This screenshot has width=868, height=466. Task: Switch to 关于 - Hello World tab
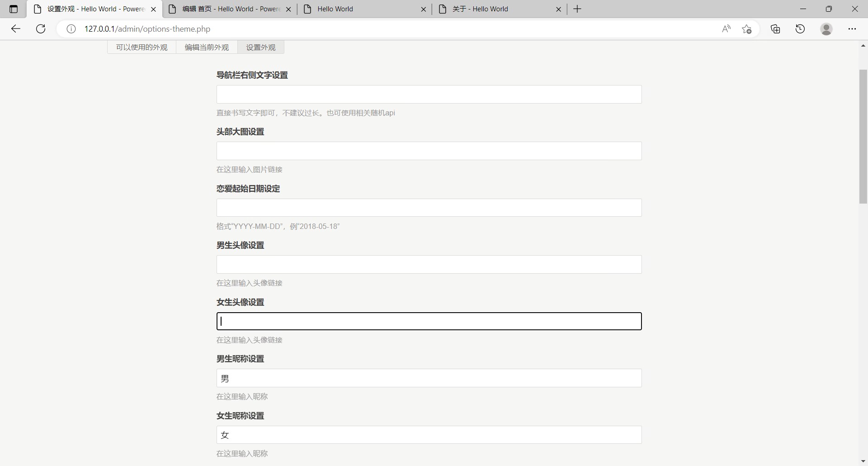[500, 9]
